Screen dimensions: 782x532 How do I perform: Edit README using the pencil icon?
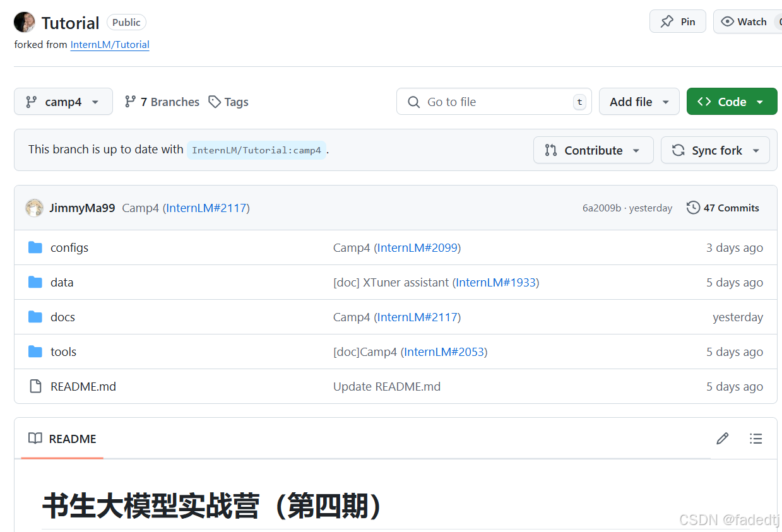(x=723, y=439)
